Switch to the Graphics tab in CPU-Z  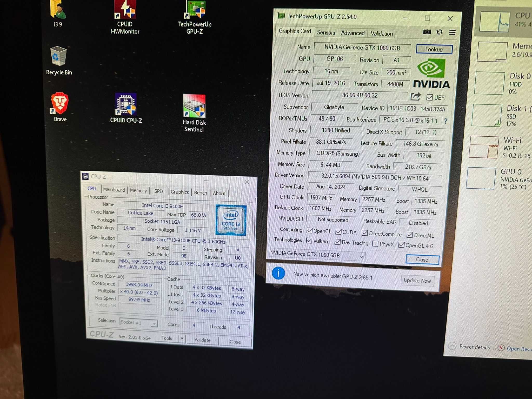pyautogui.click(x=180, y=192)
